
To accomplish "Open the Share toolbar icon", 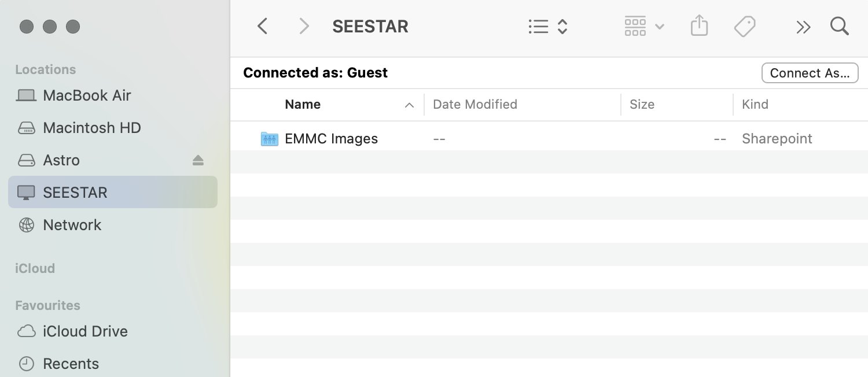I will pos(699,26).
